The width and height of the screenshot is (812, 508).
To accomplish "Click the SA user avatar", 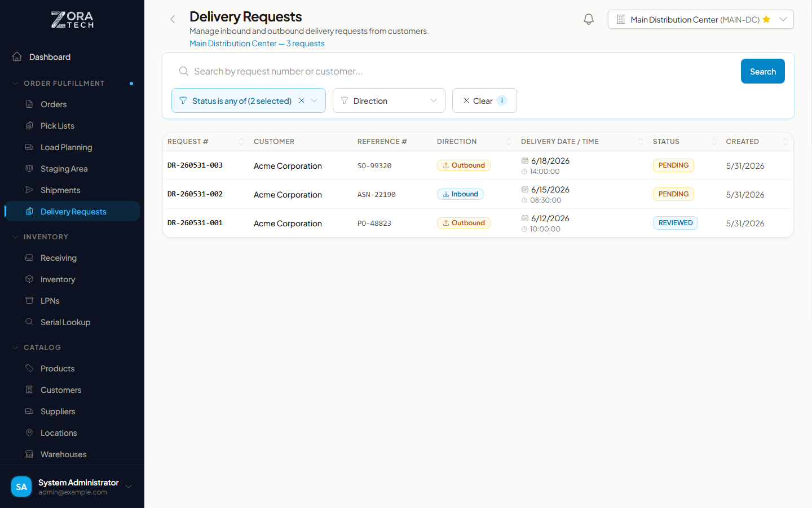I will (x=21, y=487).
